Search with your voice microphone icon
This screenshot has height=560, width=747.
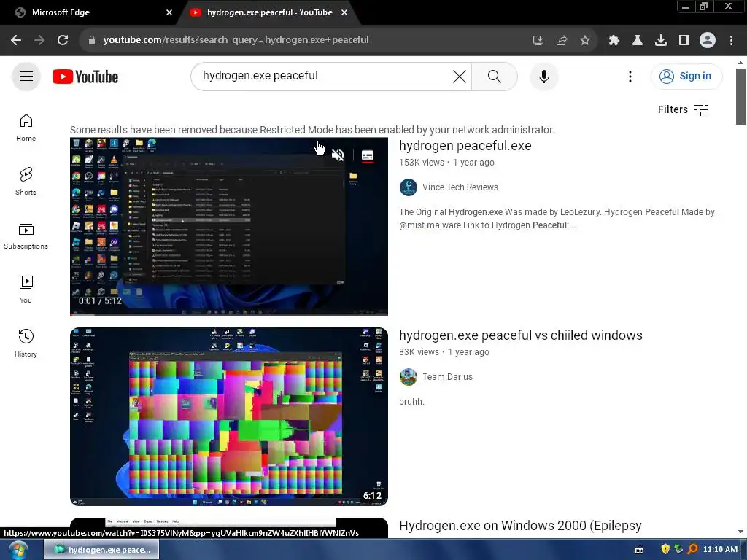pyautogui.click(x=543, y=76)
